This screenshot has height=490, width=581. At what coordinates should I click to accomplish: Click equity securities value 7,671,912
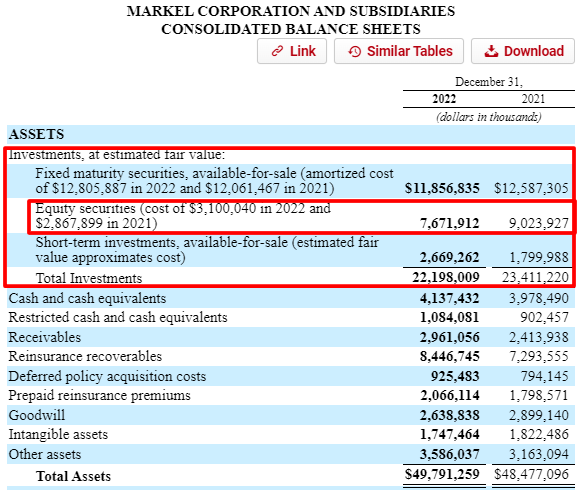(x=449, y=223)
